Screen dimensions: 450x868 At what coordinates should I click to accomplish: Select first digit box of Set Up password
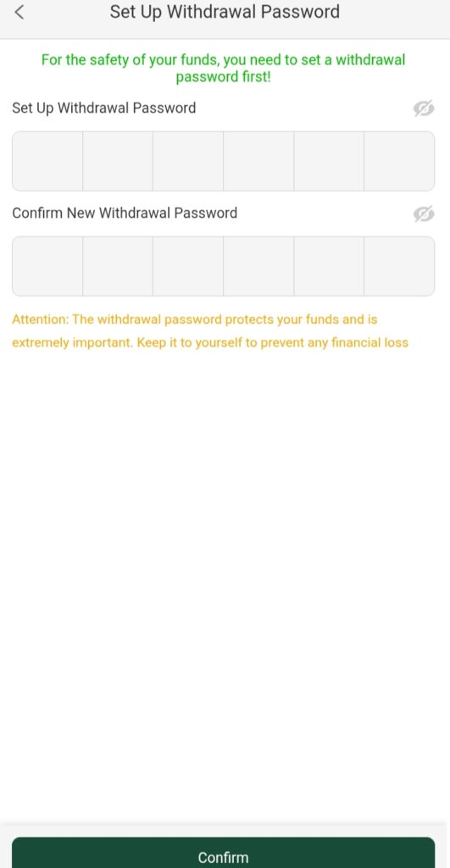point(47,161)
